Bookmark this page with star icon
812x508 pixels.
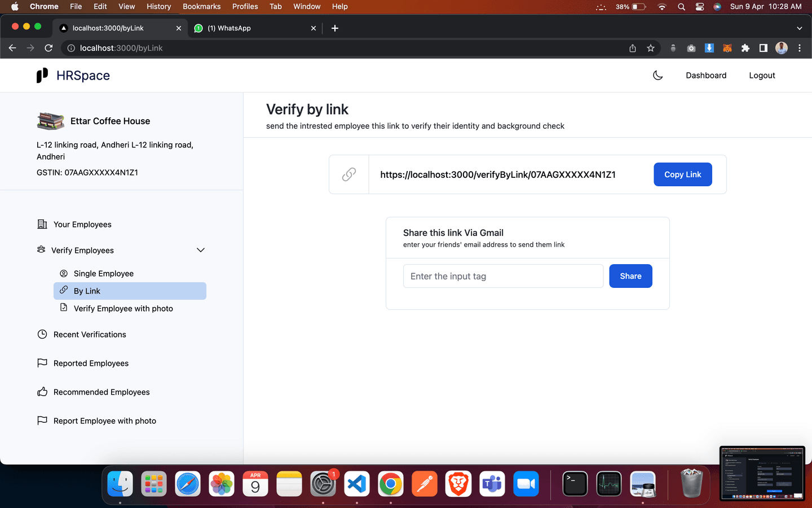(651, 48)
